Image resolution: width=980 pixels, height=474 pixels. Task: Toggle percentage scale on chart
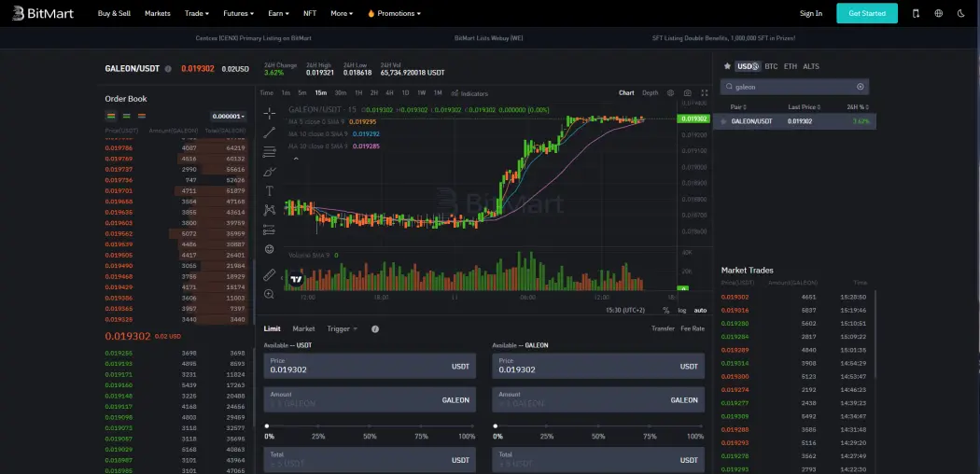tap(665, 311)
